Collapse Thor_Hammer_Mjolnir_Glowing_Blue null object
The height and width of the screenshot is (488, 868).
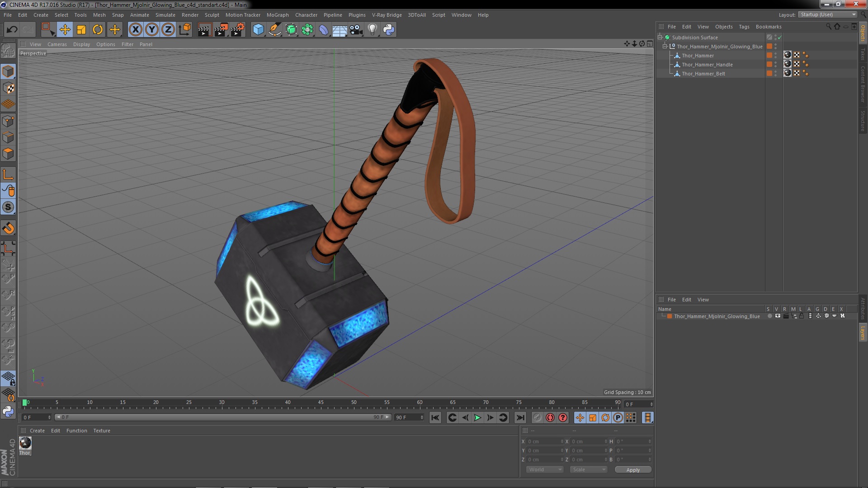point(665,47)
